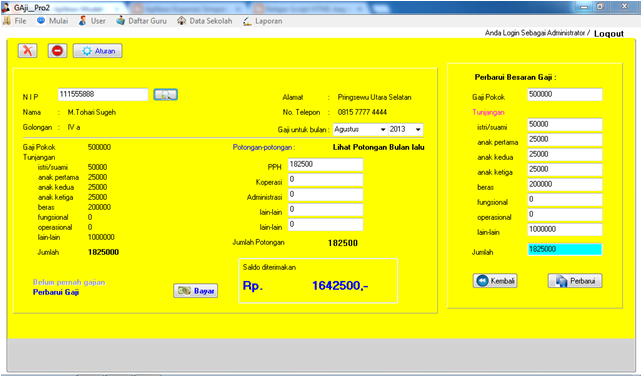
Task: Click the left panel lain-lain value 1000000
Action: coord(101,237)
